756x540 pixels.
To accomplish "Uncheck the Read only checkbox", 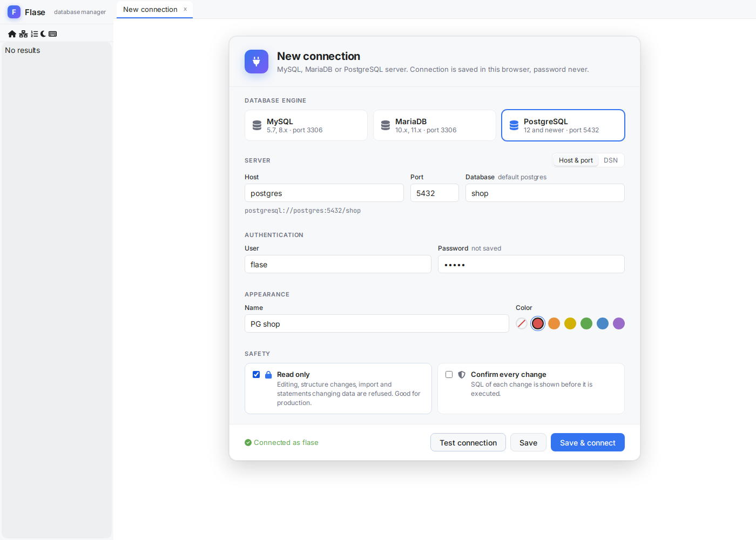I will pyautogui.click(x=256, y=374).
